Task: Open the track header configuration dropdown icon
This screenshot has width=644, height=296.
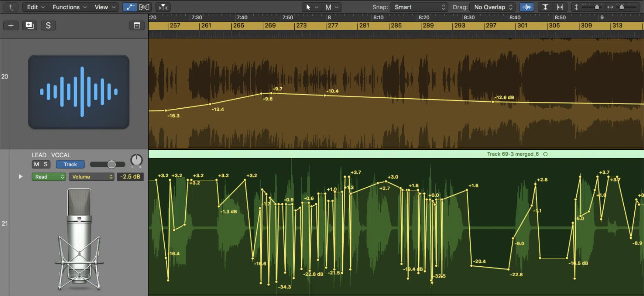Action: (x=137, y=26)
